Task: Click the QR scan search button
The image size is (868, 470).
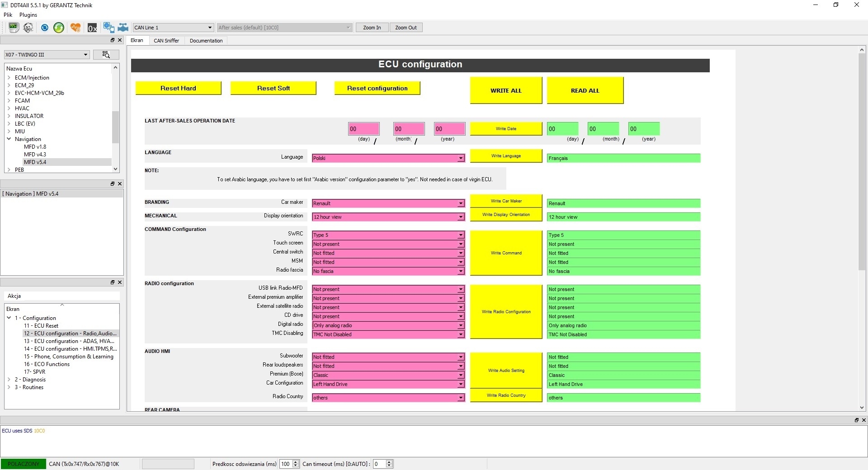Action: pyautogui.click(x=106, y=55)
